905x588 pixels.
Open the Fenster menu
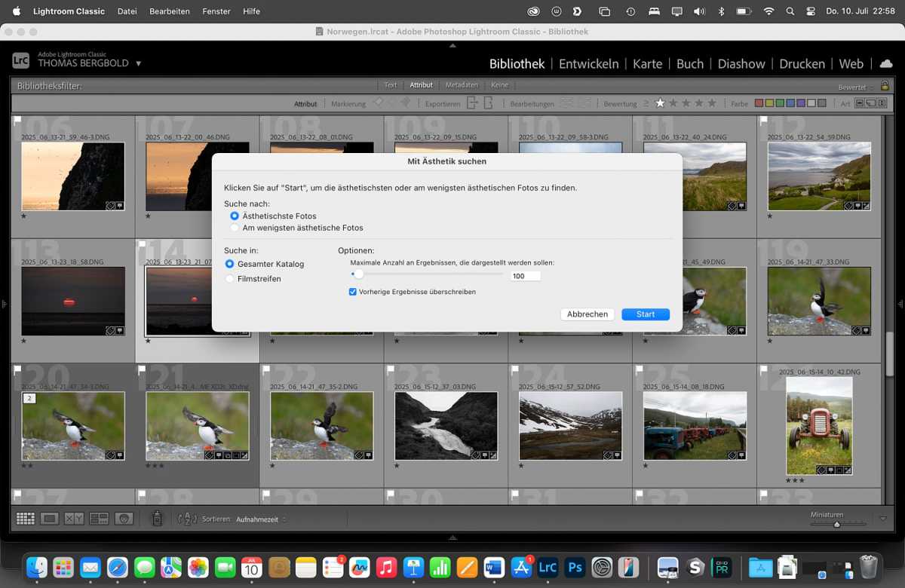coord(216,11)
